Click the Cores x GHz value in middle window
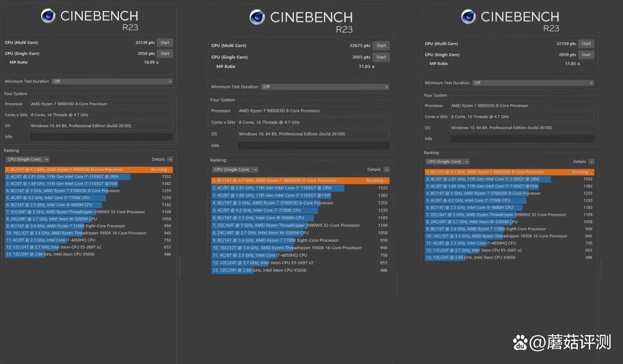The image size is (623, 364). [x=314, y=122]
